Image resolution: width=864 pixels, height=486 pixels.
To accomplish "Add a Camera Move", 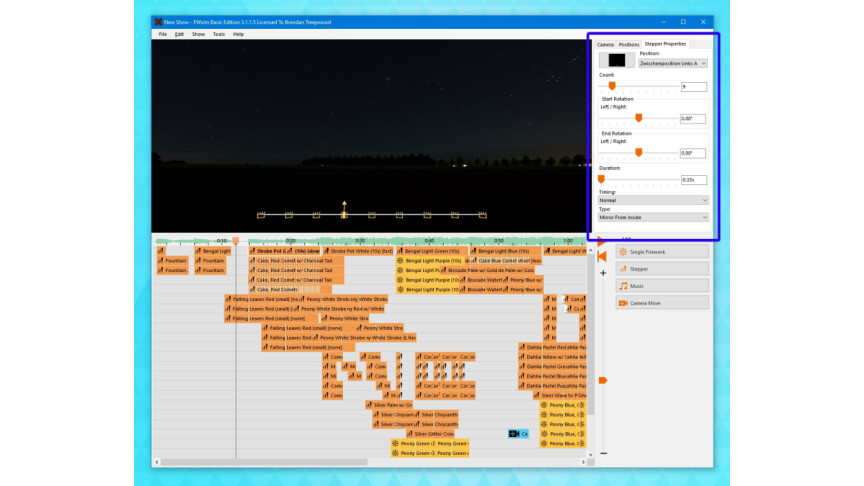I will (662, 303).
